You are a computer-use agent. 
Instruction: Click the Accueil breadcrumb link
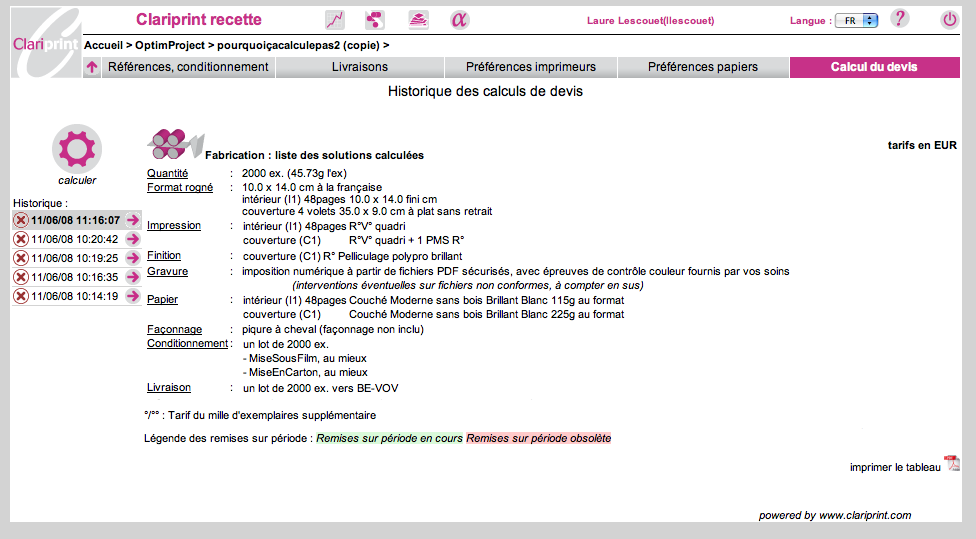pos(104,45)
